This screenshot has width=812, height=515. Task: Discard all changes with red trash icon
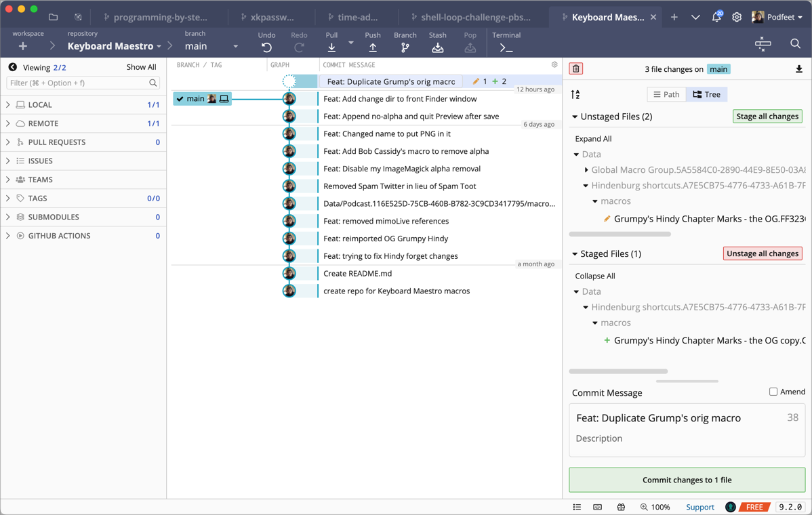575,68
